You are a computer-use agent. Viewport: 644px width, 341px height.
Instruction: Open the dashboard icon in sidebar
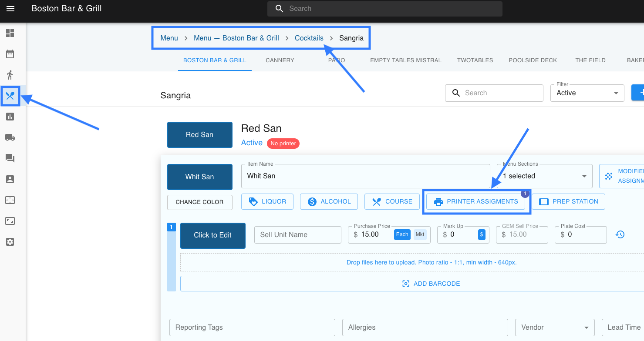click(x=10, y=33)
